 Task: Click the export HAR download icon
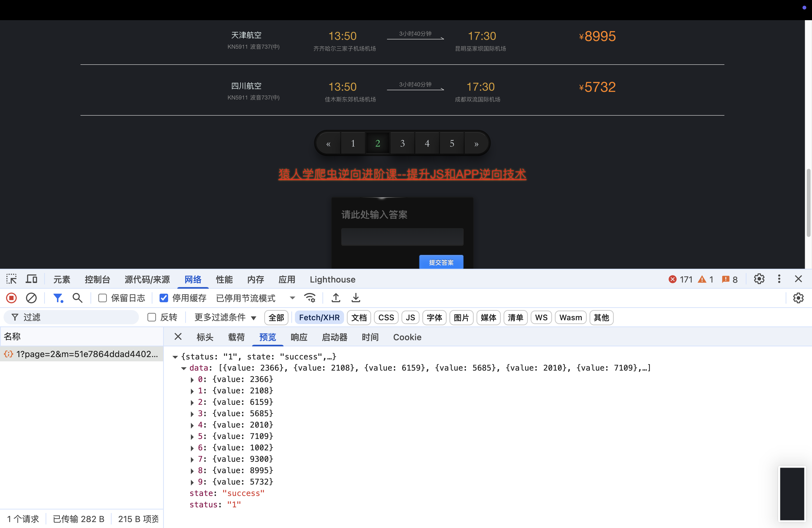coord(355,298)
